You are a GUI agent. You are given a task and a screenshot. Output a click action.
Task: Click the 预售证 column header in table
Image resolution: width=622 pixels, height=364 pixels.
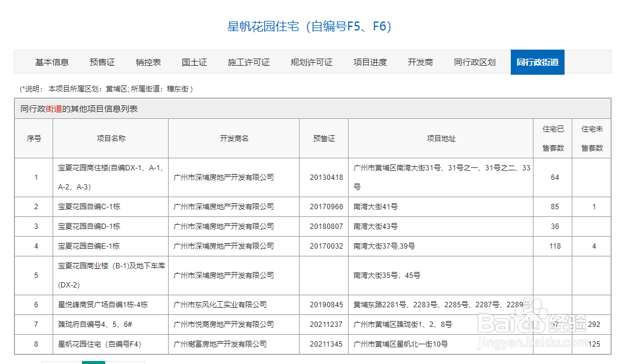tap(324, 139)
